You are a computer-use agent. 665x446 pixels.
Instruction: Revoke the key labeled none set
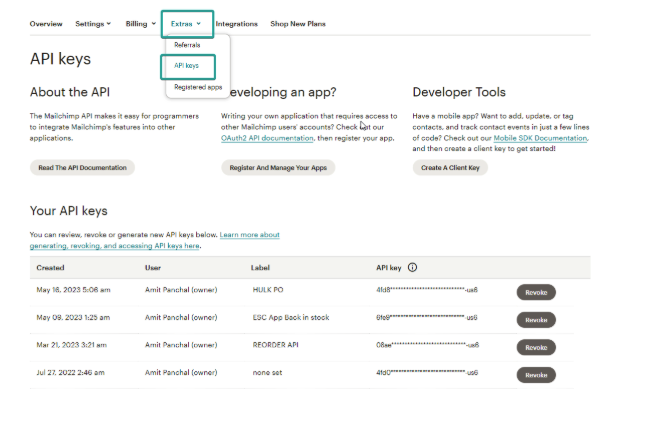click(x=536, y=374)
